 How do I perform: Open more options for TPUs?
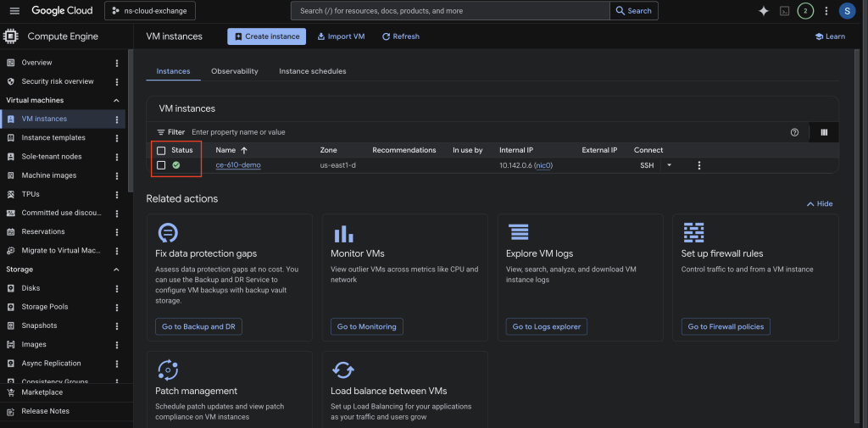[117, 194]
